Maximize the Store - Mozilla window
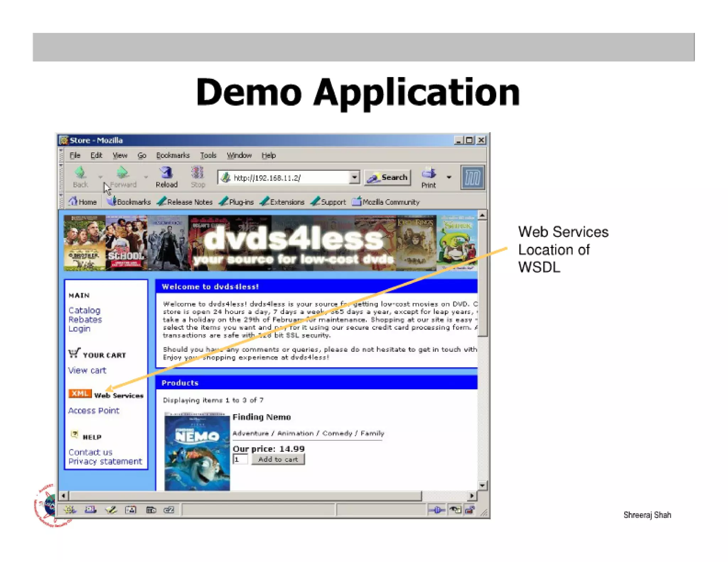This screenshot has height=562, width=728. coord(470,140)
